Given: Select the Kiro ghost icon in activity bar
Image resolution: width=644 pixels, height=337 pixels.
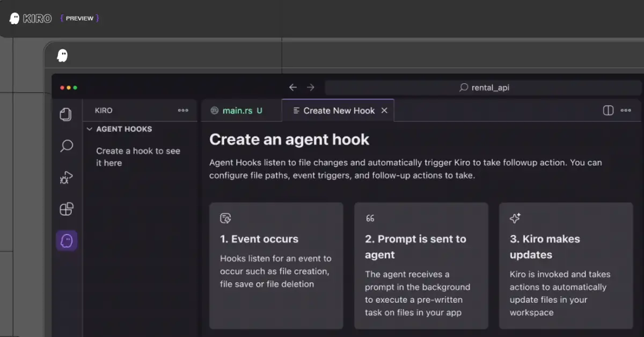Looking at the screenshot, I should pyautogui.click(x=67, y=240).
